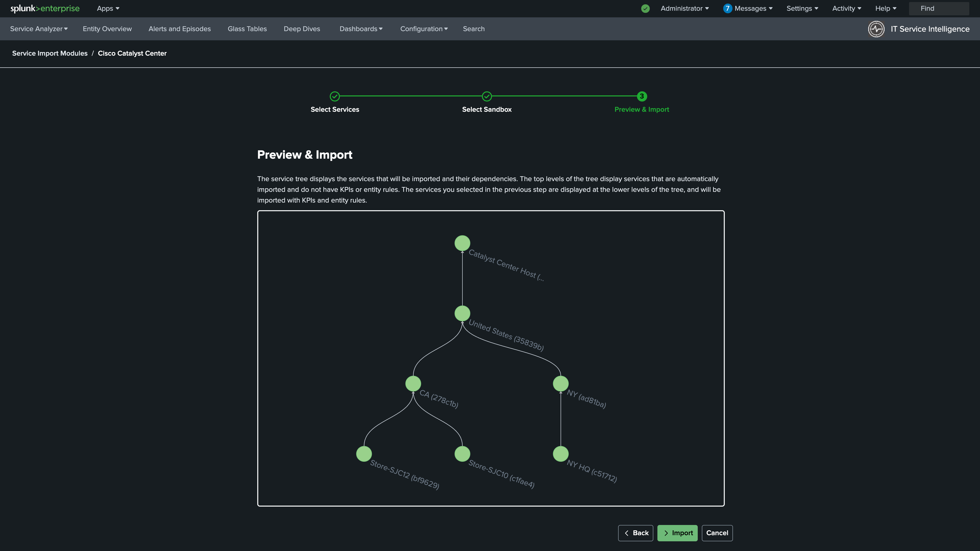The height and width of the screenshot is (551, 980).
Task: Open the Administrator dropdown
Action: point(685,8)
